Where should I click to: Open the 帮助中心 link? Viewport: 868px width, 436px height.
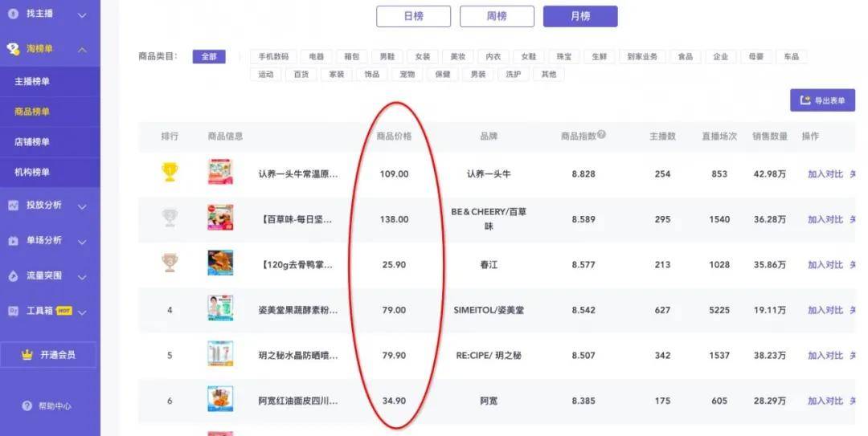pyautogui.click(x=55, y=406)
